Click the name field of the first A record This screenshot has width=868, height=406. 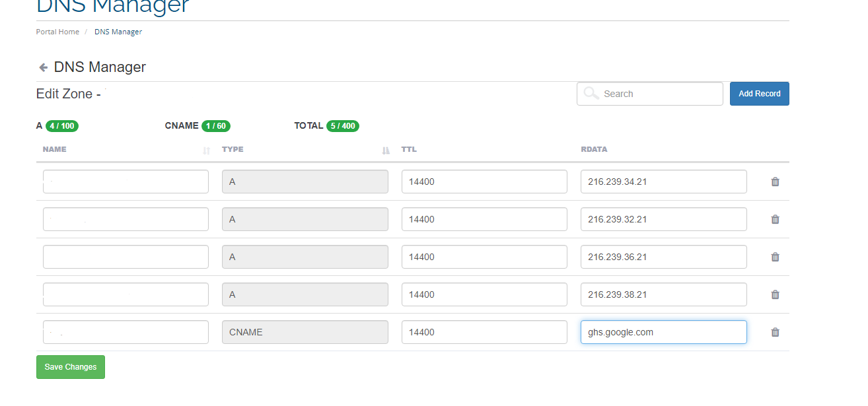coord(126,182)
